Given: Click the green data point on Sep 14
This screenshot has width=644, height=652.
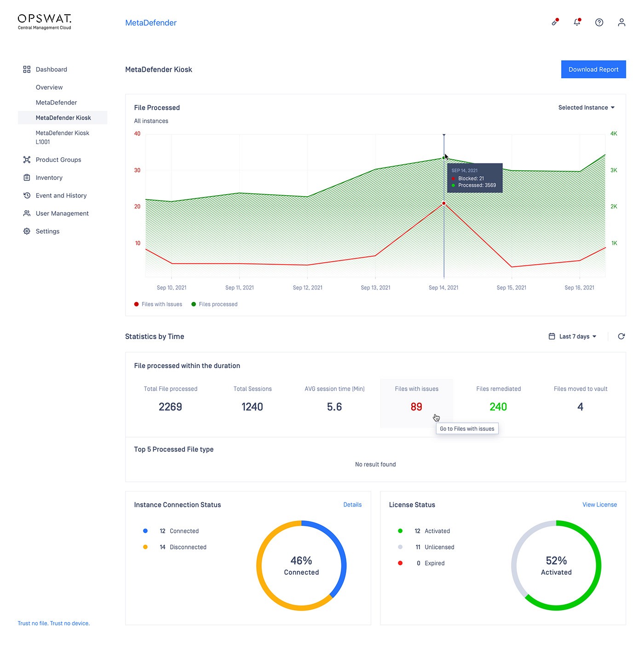Looking at the screenshot, I should [444, 158].
